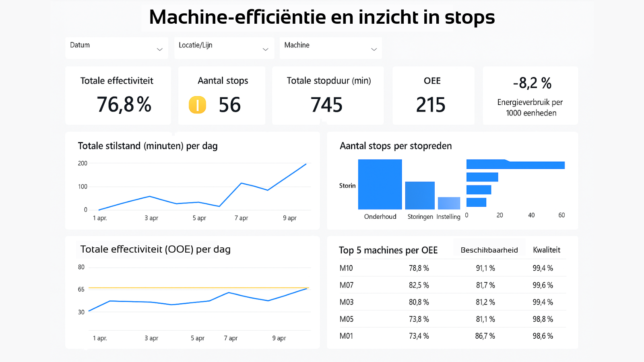Click the Storin axis label in the stops chart
Image resolution: width=644 pixels, height=362 pixels.
347,185
